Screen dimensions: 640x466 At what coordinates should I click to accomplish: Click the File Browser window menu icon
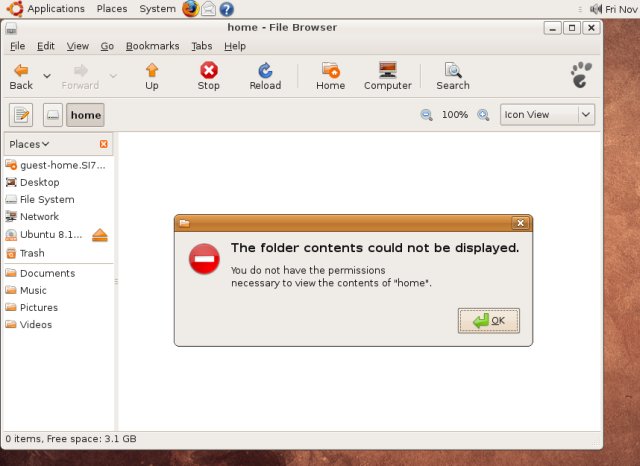pyautogui.click(x=11, y=28)
